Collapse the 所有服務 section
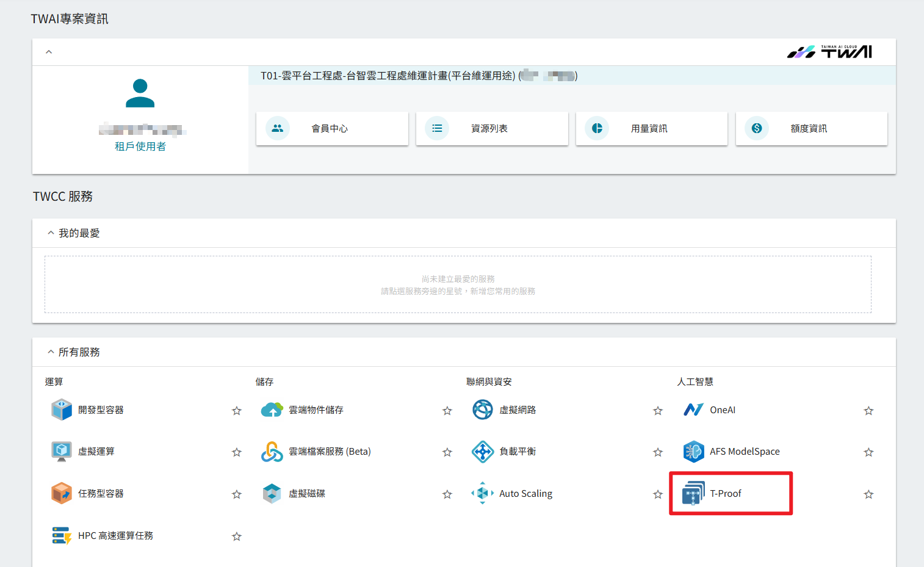The width and height of the screenshot is (924, 567). click(51, 352)
